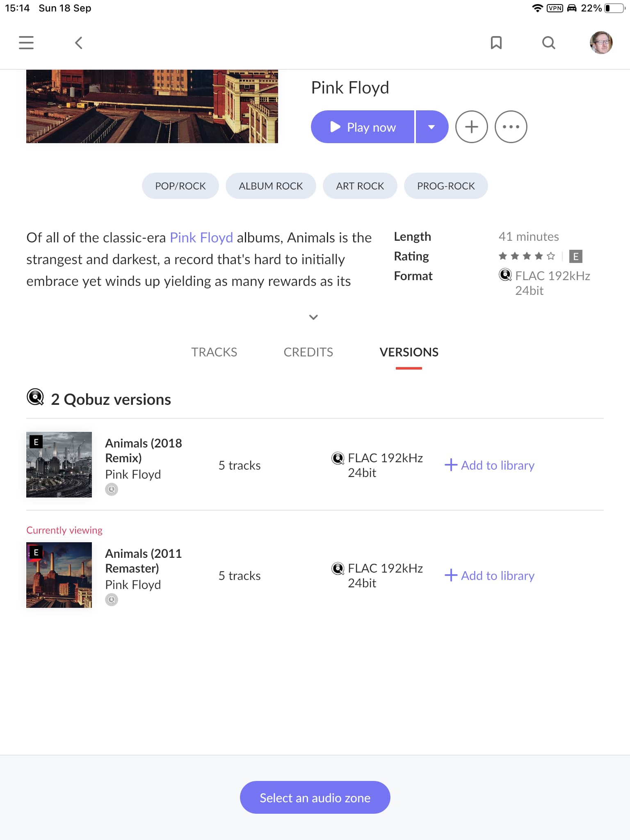Click Pink Floyd under Animals (2011 Remaster)
The image size is (630, 840).
click(133, 584)
